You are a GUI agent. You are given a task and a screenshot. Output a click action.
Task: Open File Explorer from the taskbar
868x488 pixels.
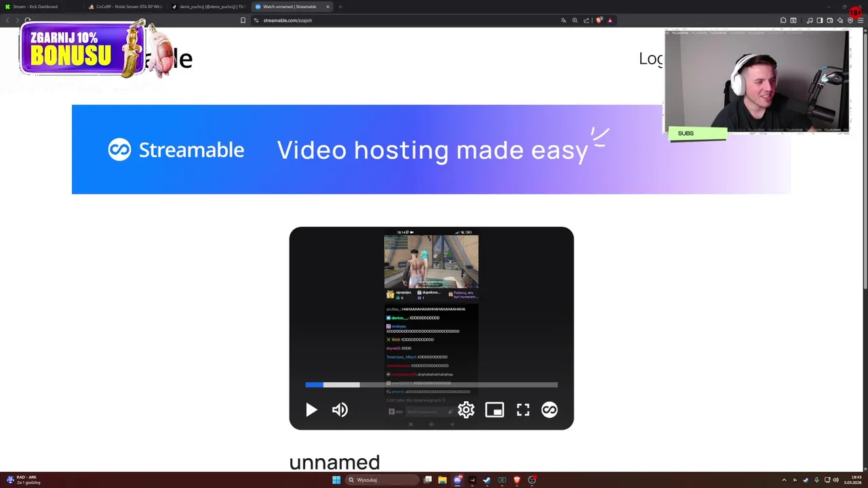(442, 480)
